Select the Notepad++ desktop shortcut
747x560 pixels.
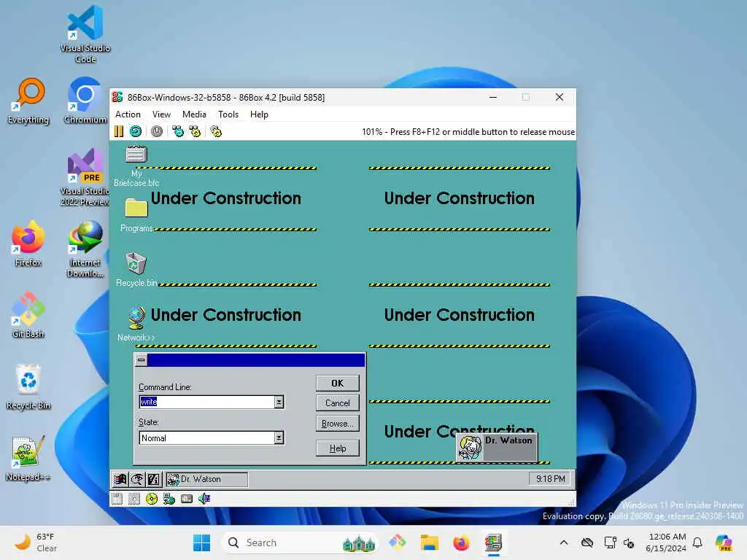click(x=28, y=458)
